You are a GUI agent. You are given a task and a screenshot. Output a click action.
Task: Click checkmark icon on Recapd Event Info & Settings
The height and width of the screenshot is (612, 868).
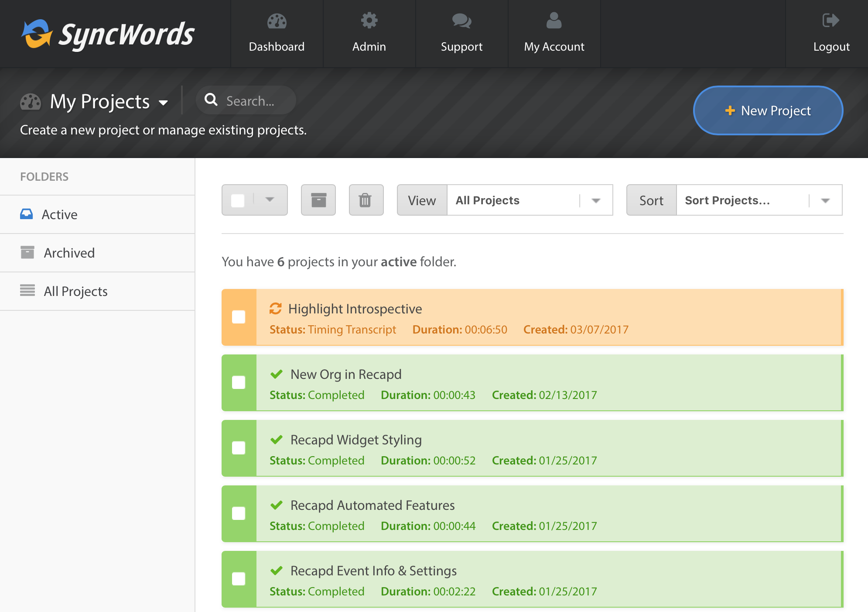(277, 571)
